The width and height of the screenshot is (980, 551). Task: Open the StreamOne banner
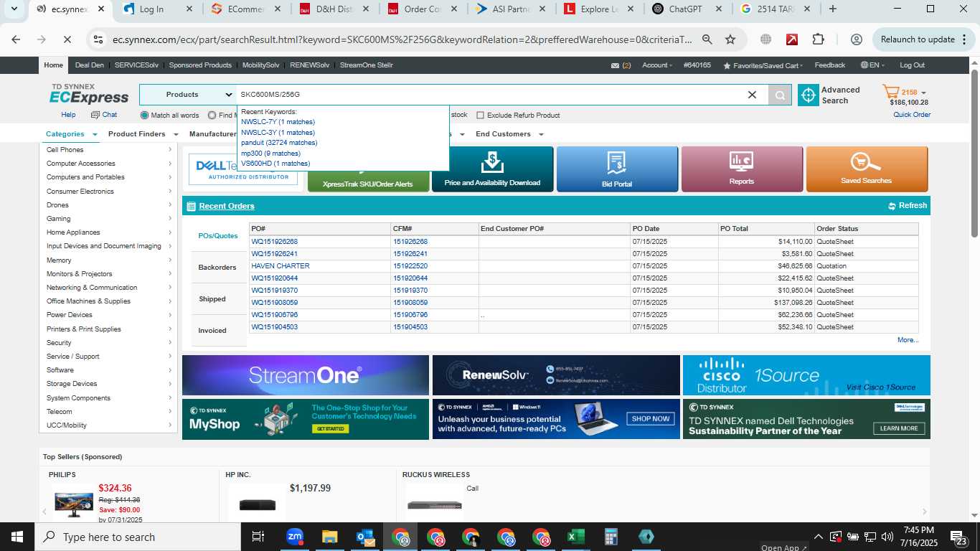click(306, 375)
